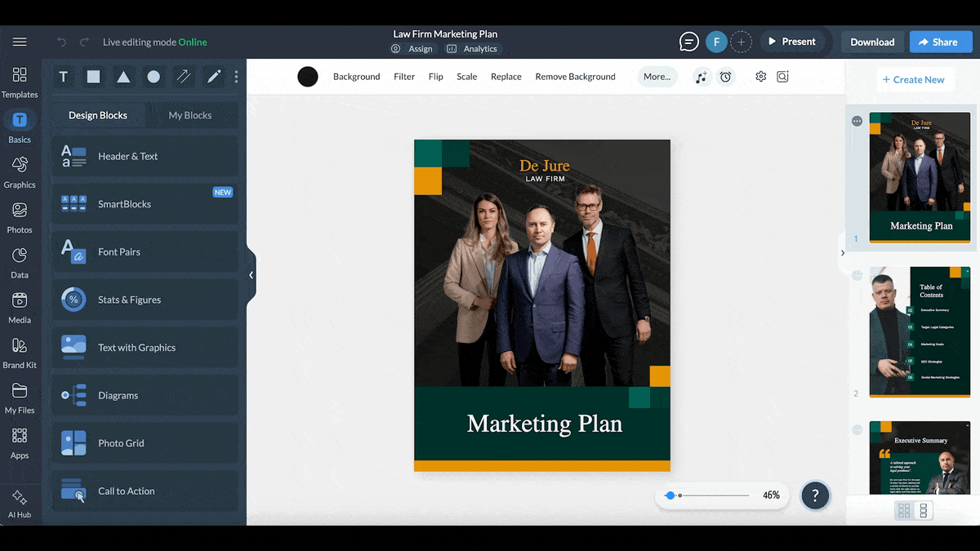
Task: Switch to the Design Blocks tab
Action: click(x=98, y=115)
